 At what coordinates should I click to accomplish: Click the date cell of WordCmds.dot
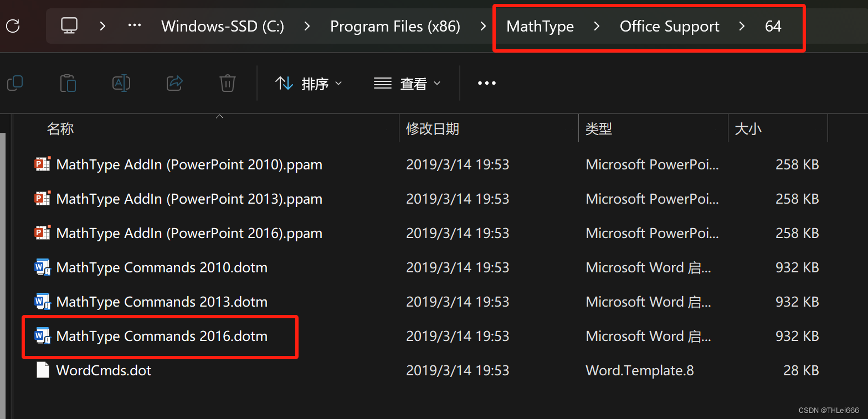(x=458, y=370)
